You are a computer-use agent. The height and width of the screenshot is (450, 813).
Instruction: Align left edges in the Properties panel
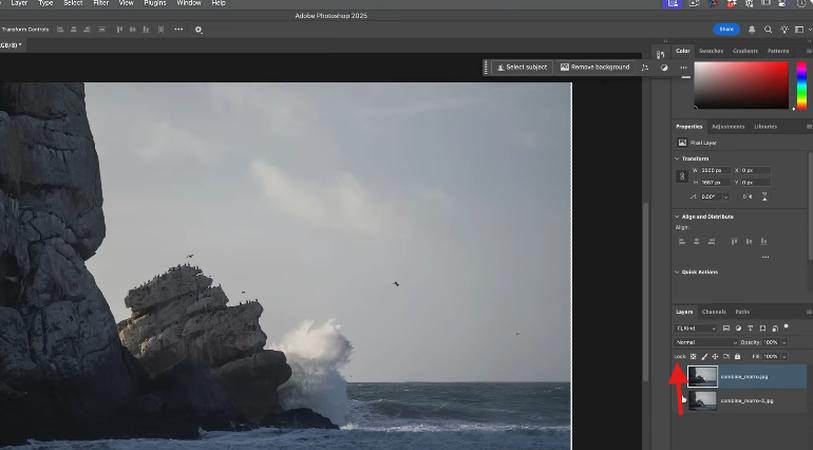(682, 241)
